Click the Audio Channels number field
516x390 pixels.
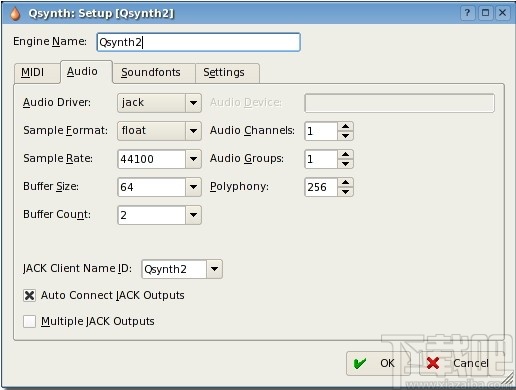tap(321, 131)
